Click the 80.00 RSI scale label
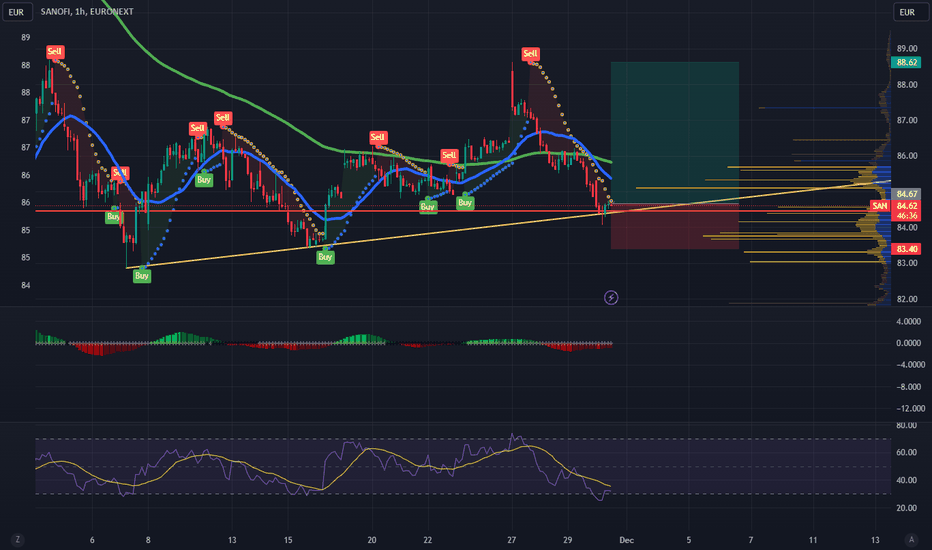932x550 pixels. click(906, 426)
